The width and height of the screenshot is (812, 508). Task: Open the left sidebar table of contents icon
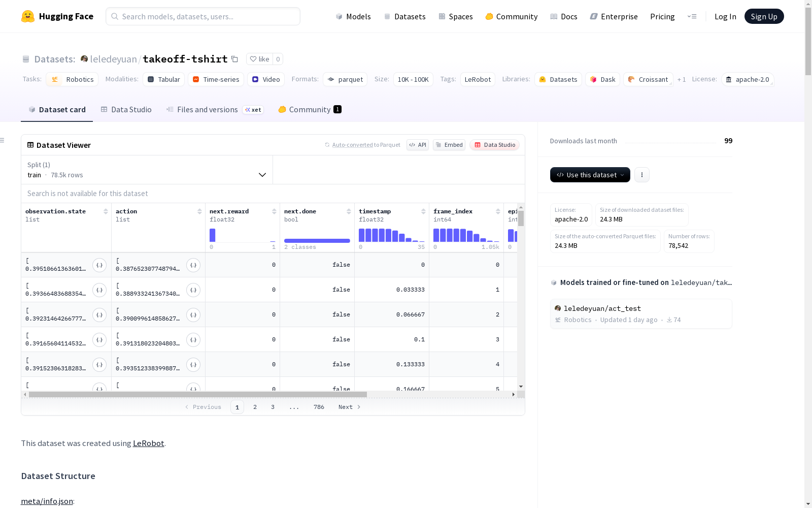2,140
